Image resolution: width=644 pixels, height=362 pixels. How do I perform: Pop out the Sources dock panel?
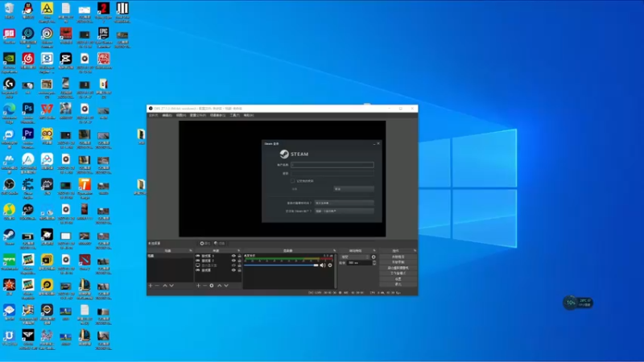coord(238,250)
